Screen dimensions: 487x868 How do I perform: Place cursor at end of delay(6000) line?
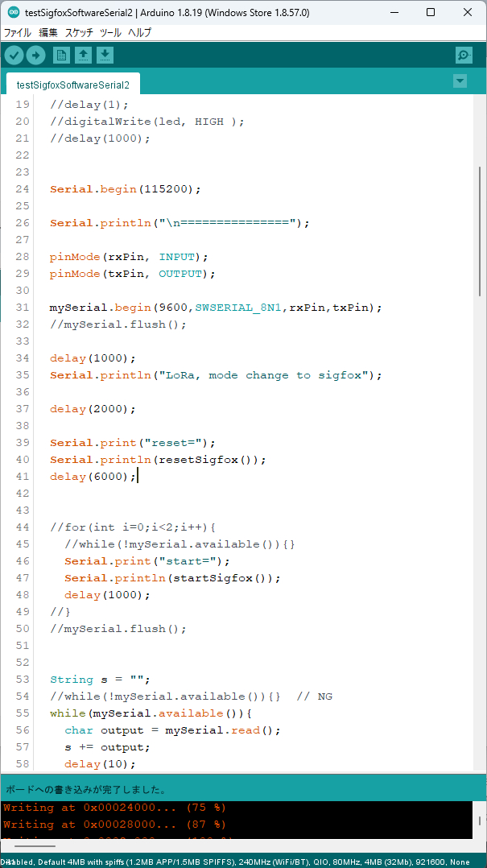138,477
